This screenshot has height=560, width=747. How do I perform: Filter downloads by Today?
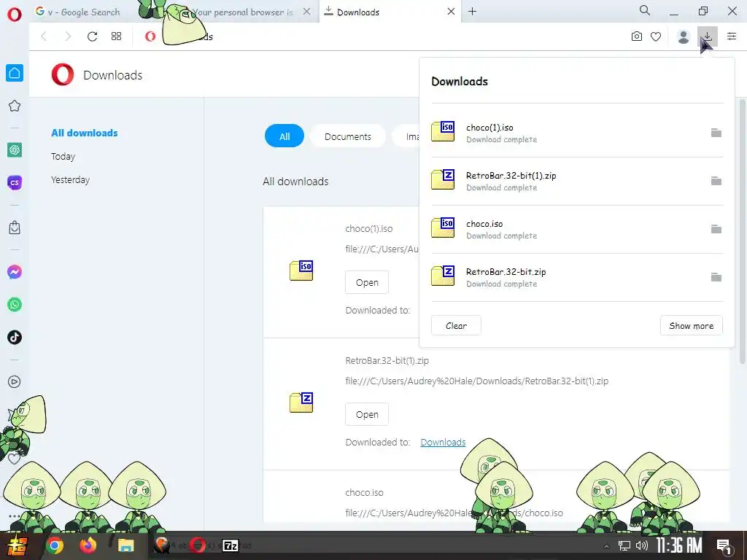click(63, 156)
